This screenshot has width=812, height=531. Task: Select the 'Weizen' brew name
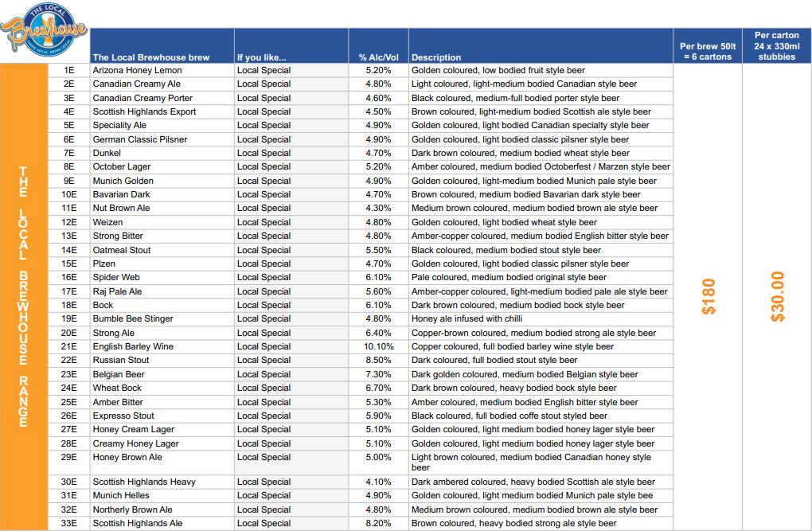(107, 222)
